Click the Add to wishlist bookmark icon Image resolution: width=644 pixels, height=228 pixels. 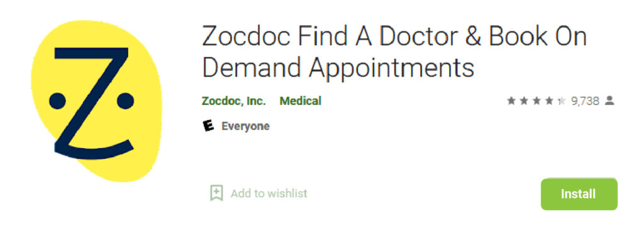coord(216,193)
